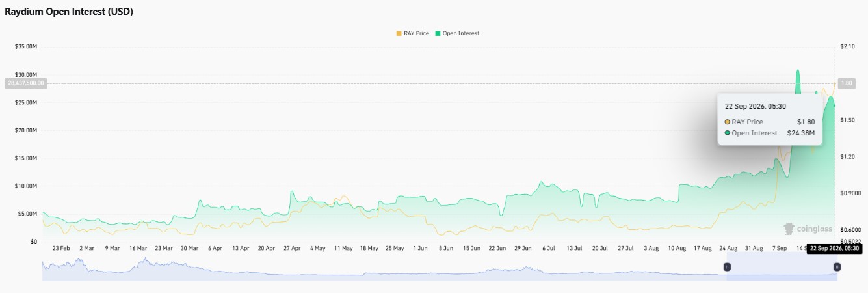
Task: Click the tooltip RAY Price $1.80 value
Action: click(x=806, y=122)
